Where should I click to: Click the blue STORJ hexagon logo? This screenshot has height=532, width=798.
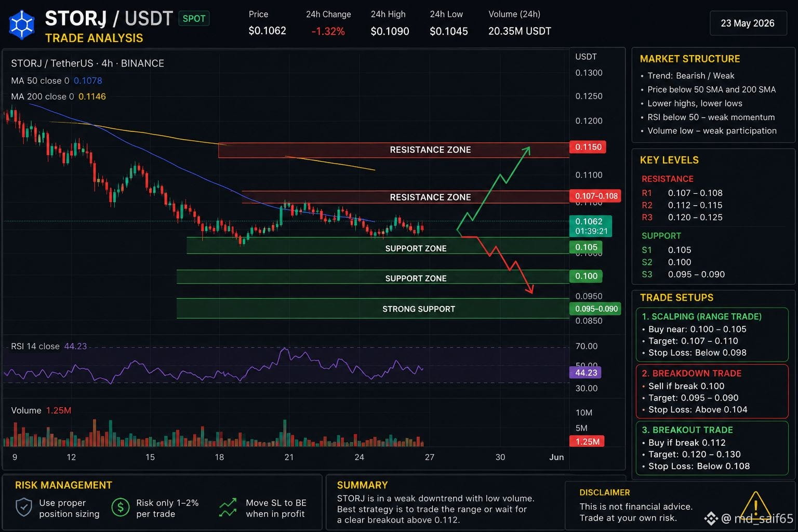coord(22,24)
